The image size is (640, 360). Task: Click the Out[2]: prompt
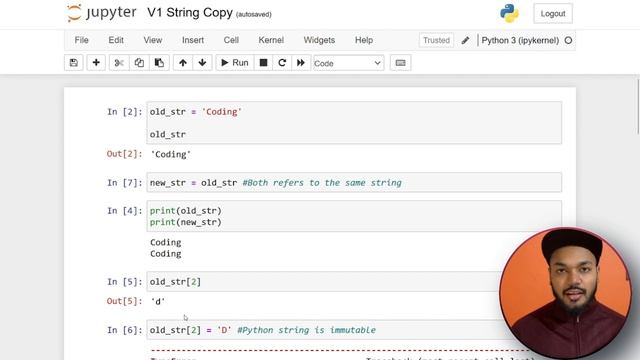click(124, 154)
